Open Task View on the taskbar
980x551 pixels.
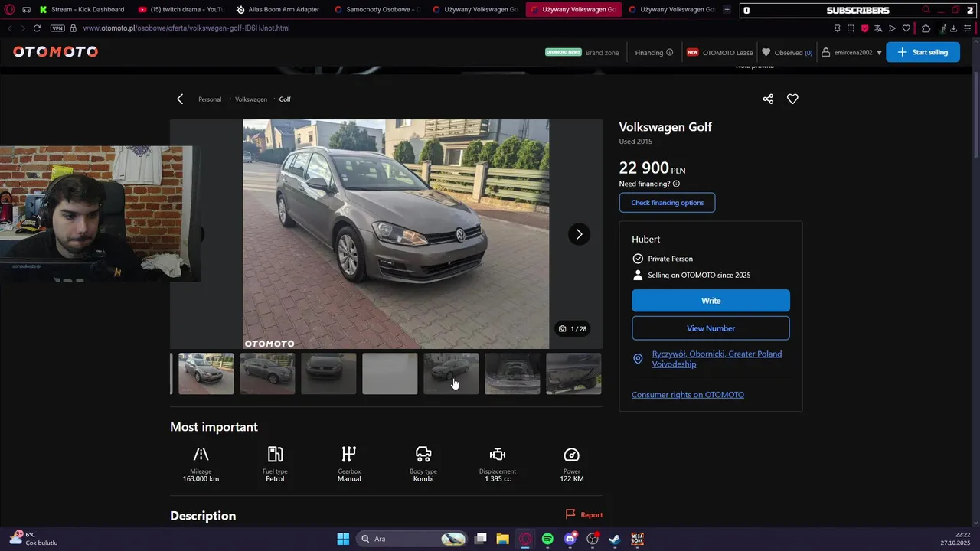(480, 539)
